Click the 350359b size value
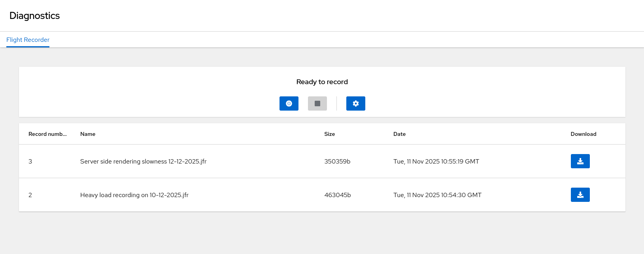Screen dimensions: 644x254 (337, 161)
